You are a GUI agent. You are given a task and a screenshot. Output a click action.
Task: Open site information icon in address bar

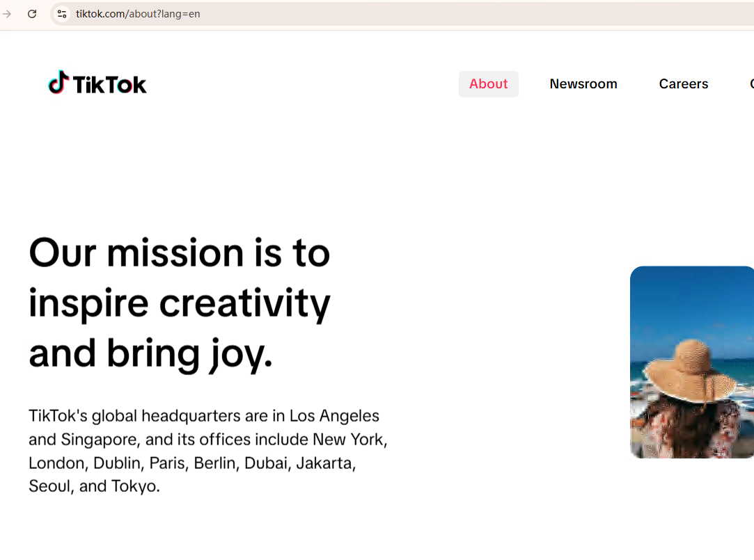click(62, 14)
